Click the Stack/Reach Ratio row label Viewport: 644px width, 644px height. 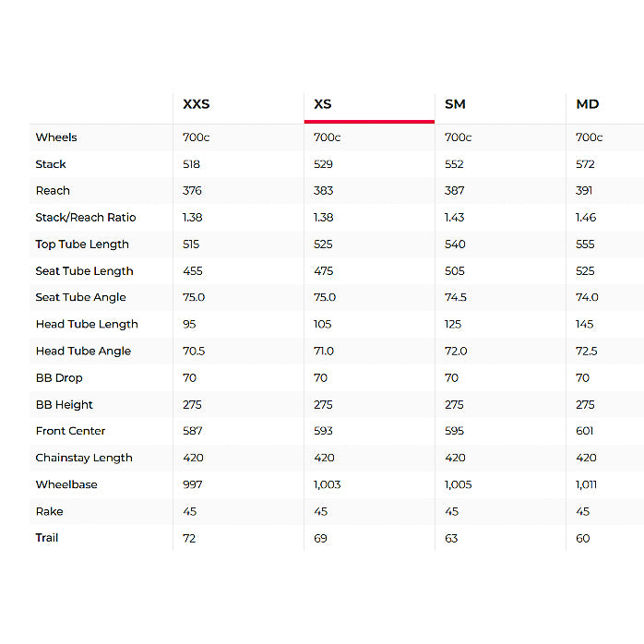click(x=86, y=218)
